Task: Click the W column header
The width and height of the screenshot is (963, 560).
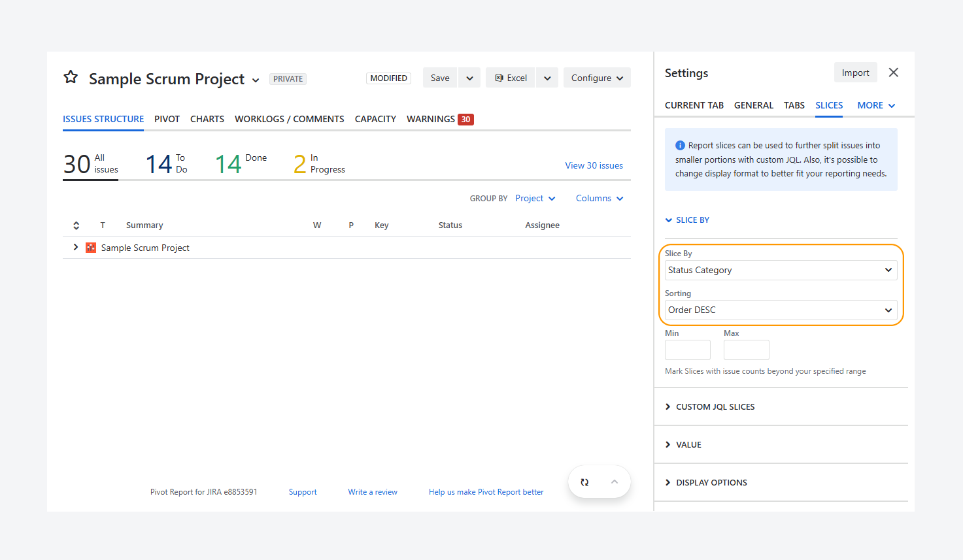Action: point(317,225)
